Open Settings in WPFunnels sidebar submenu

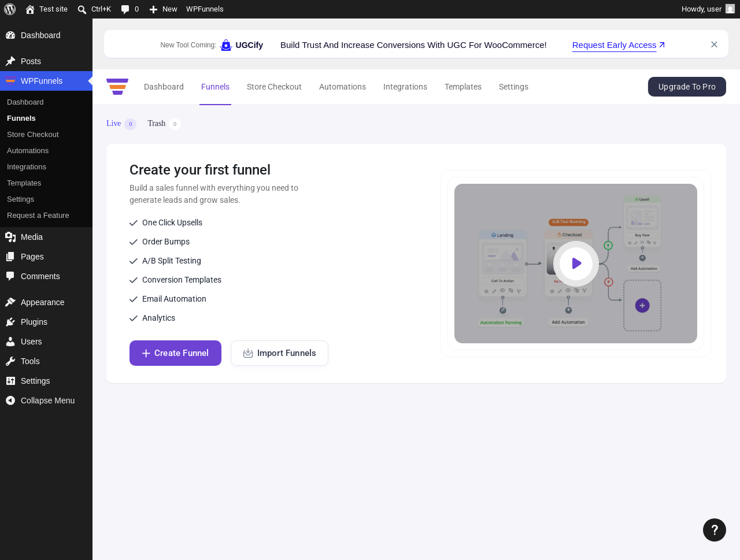click(21, 199)
